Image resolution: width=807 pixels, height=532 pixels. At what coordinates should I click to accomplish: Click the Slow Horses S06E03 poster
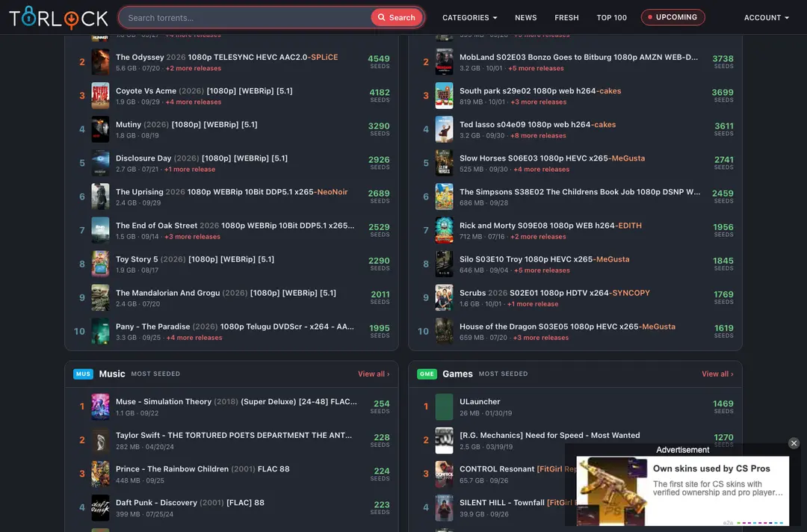click(444, 163)
